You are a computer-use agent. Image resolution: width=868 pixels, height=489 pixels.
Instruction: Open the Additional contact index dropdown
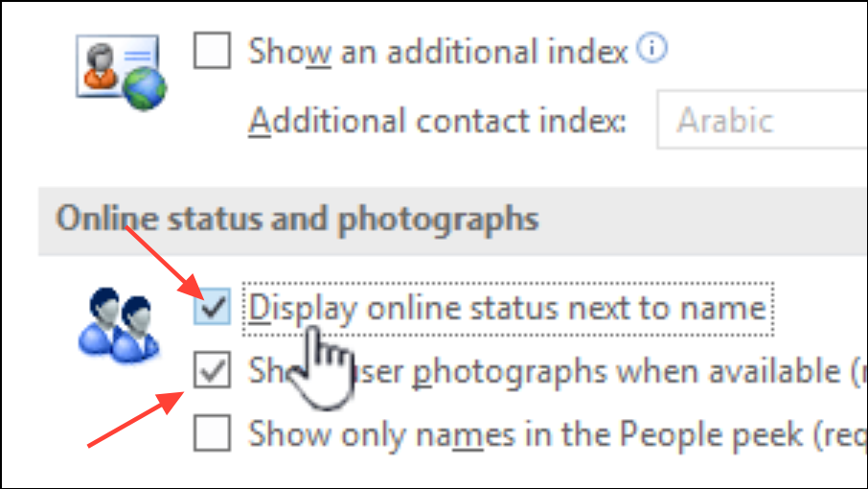tap(762, 120)
